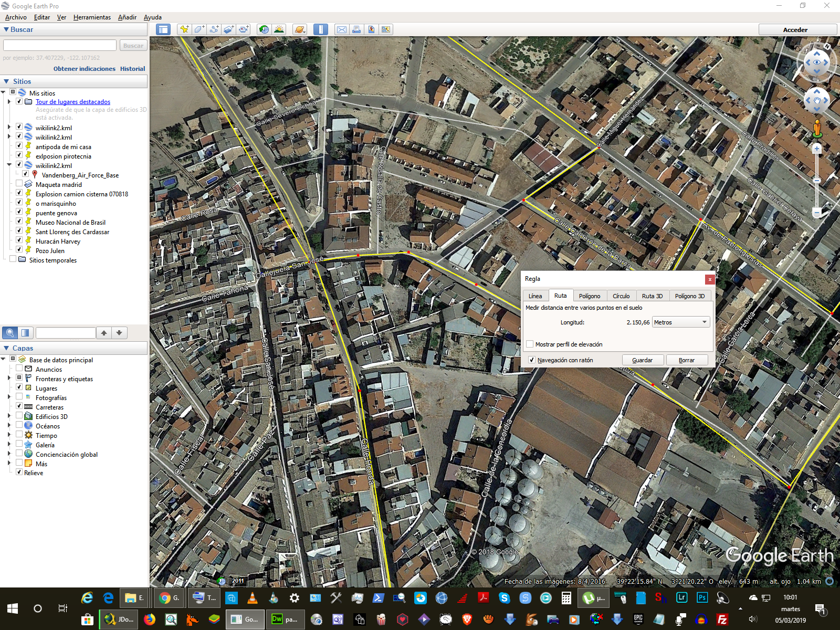Collapse the Capas panel
This screenshot has height=630, width=840.
click(x=6, y=348)
